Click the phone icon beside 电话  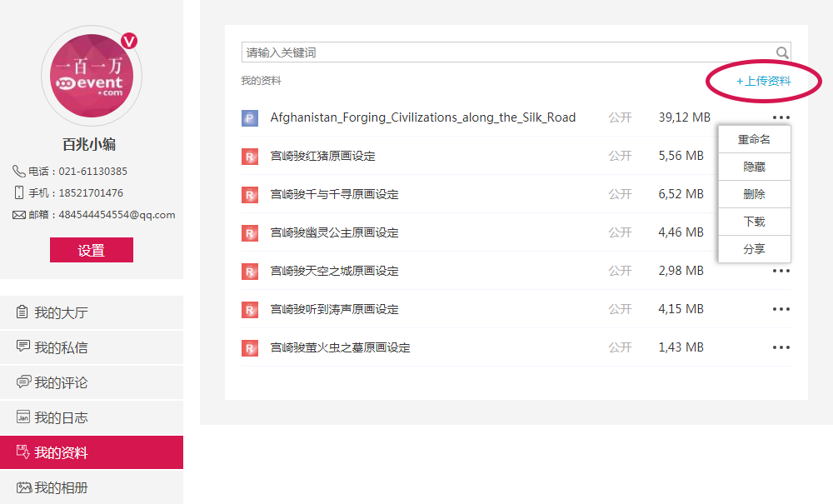pos(18,171)
